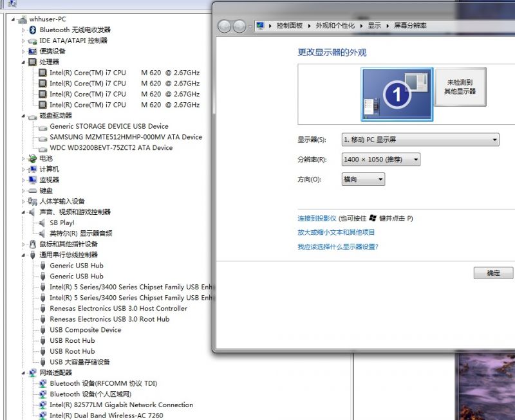Click the whhuser-PC computer icon in Device Manager
The image size is (515, 420).
[x=23, y=19]
